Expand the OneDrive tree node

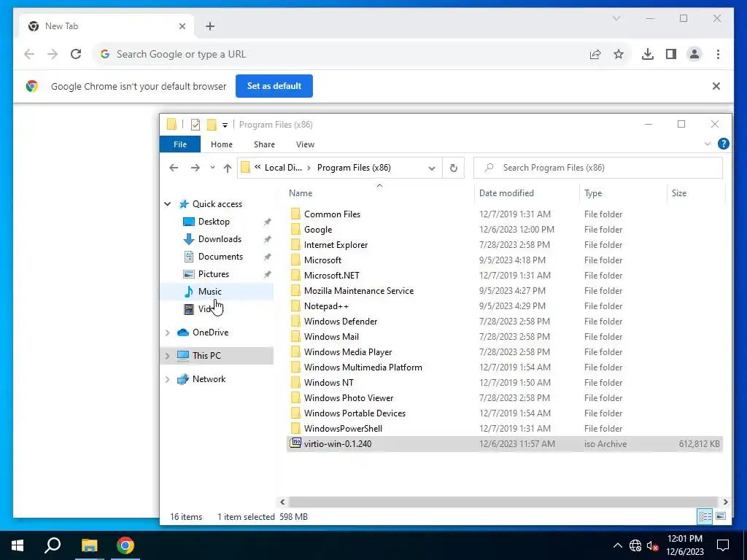coord(168,332)
